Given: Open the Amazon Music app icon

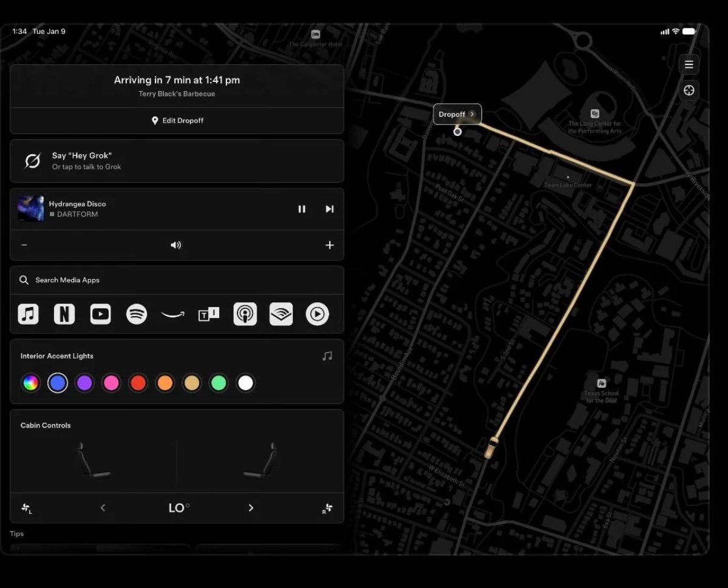Looking at the screenshot, I should tap(172, 315).
